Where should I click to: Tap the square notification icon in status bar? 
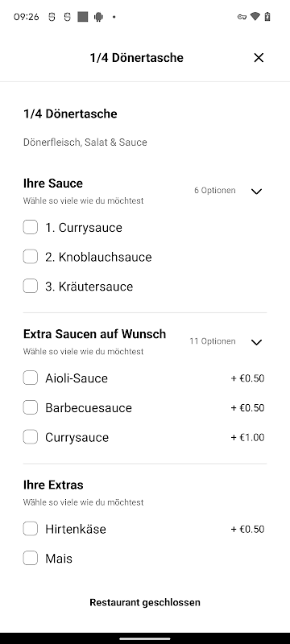pos(83,17)
